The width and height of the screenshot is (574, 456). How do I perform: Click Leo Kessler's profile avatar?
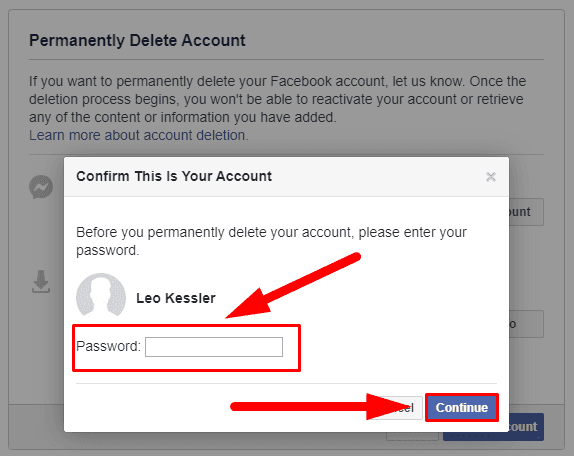[x=101, y=297]
